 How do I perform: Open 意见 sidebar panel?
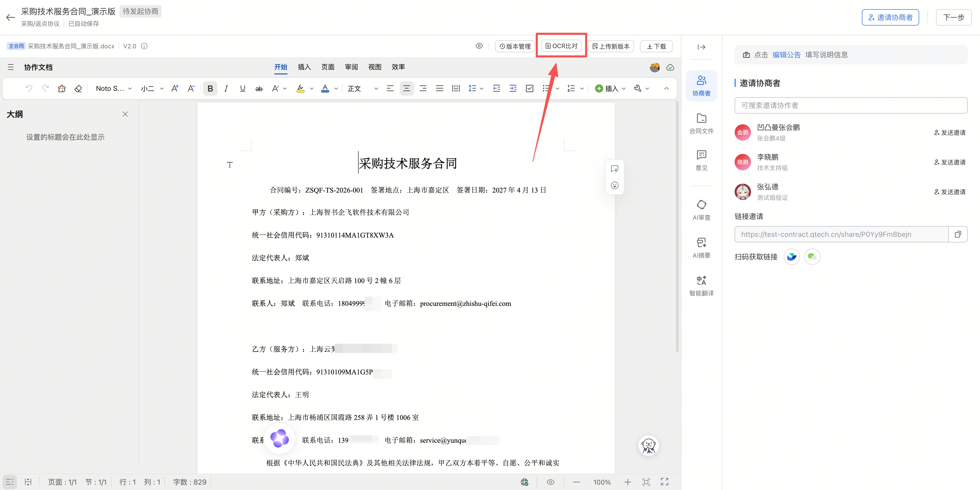coord(702,161)
